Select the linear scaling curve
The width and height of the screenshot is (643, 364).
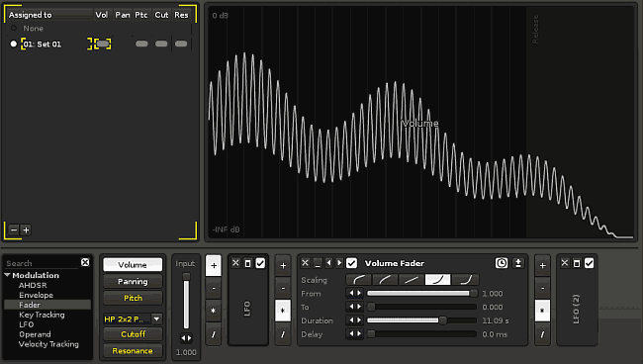pos(412,280)
